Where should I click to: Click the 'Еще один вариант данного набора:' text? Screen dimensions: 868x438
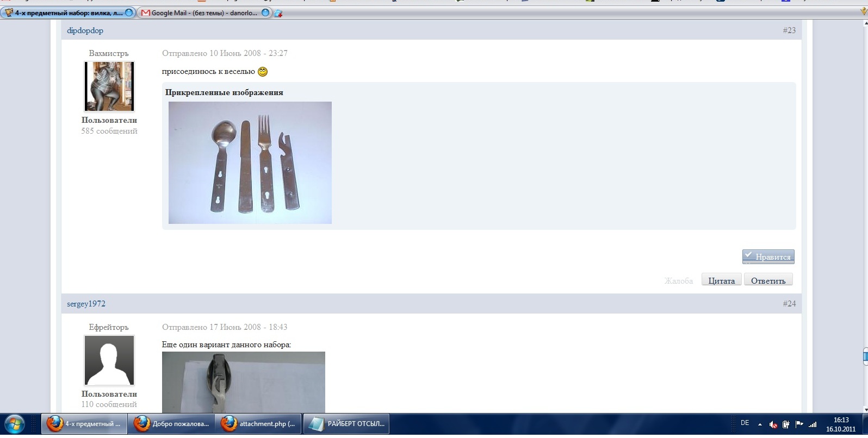click(x=226, y=345)
